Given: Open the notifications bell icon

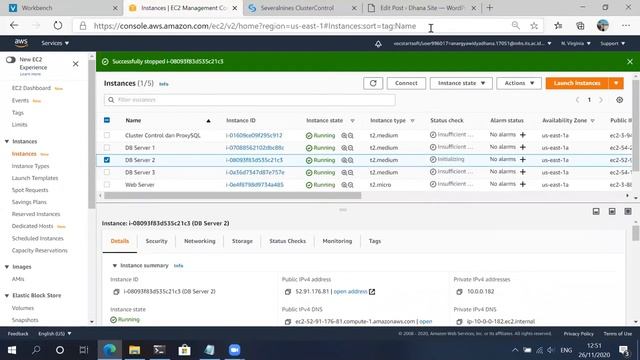Looking at the screenshot, I should 378,44.
